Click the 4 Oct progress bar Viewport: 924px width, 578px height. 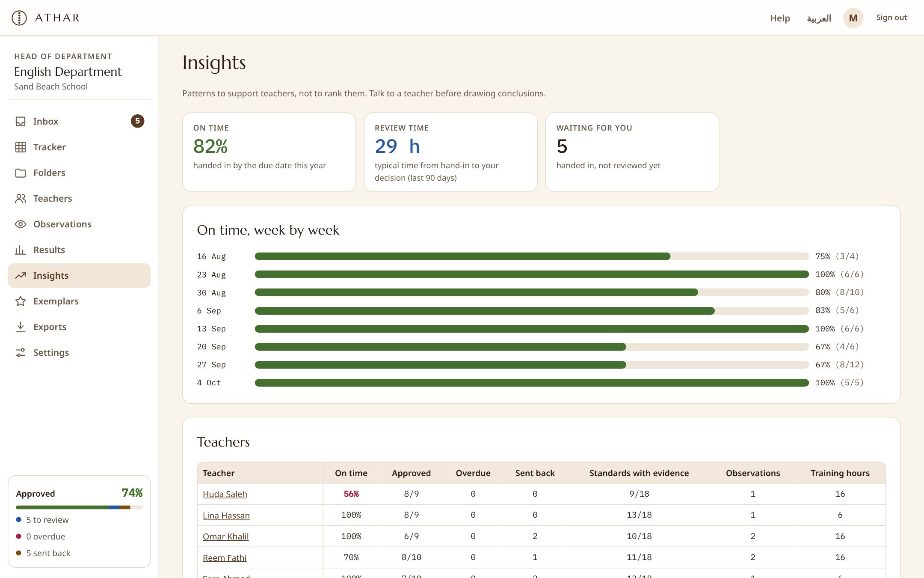click(x=532, y=383)
